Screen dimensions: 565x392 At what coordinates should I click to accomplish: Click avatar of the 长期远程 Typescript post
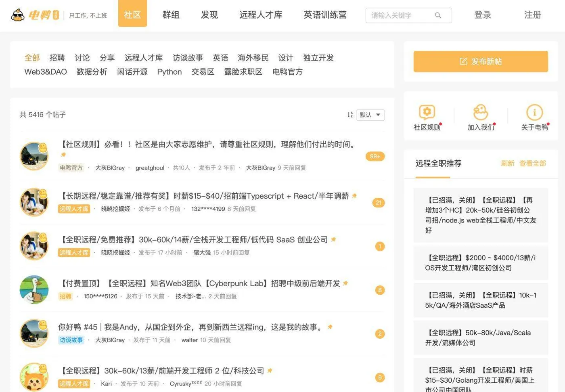34,202
